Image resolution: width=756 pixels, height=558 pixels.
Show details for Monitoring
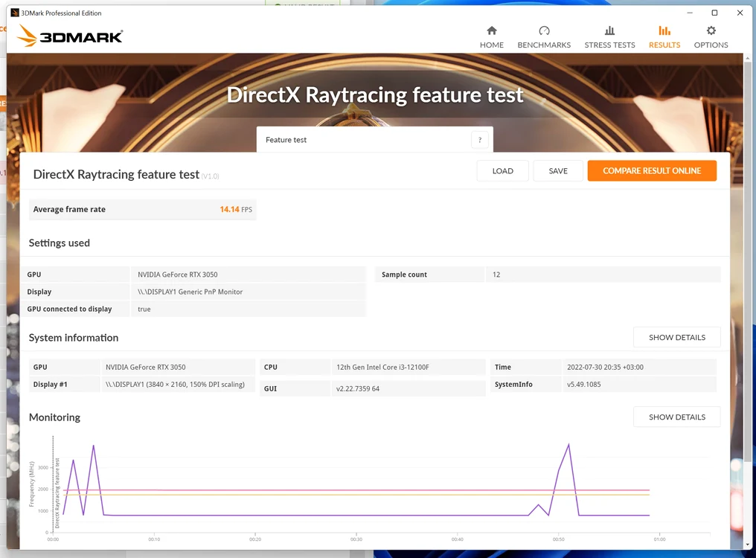pos(676,417)
